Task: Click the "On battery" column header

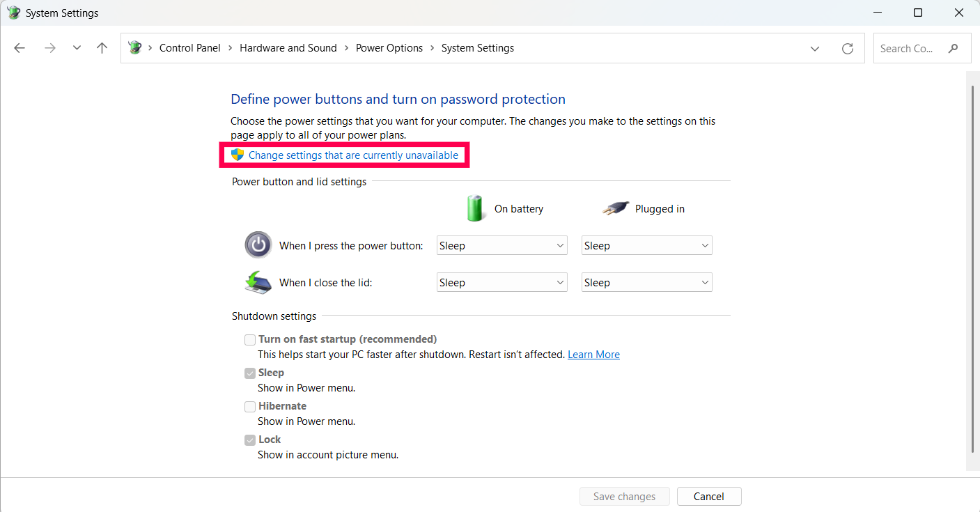Action: [x=519, y=209]
